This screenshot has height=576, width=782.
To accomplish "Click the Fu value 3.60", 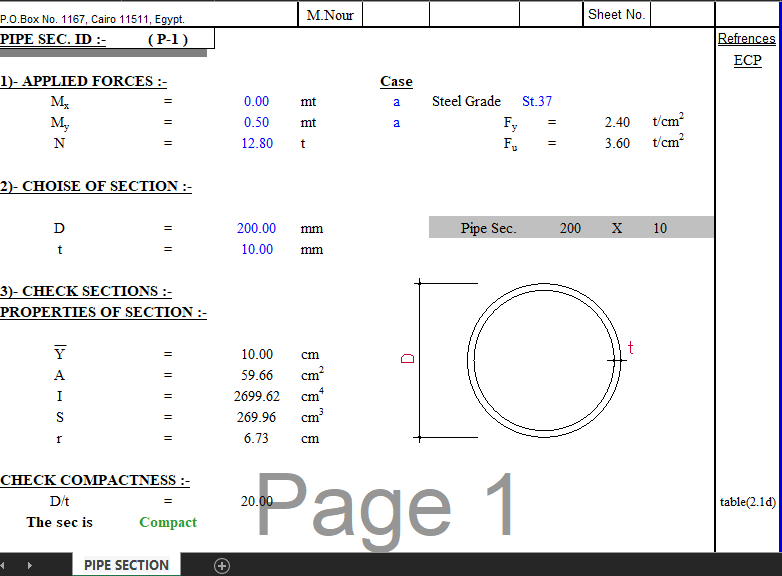I will pyautogui.click(x=617, y=143).
